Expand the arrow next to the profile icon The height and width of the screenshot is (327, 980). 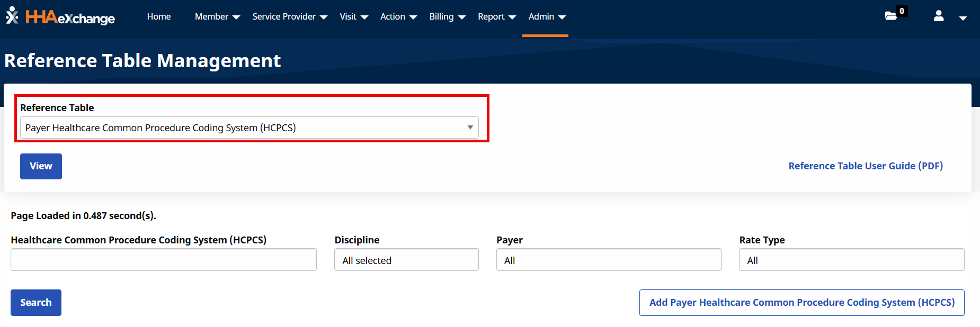963,18
